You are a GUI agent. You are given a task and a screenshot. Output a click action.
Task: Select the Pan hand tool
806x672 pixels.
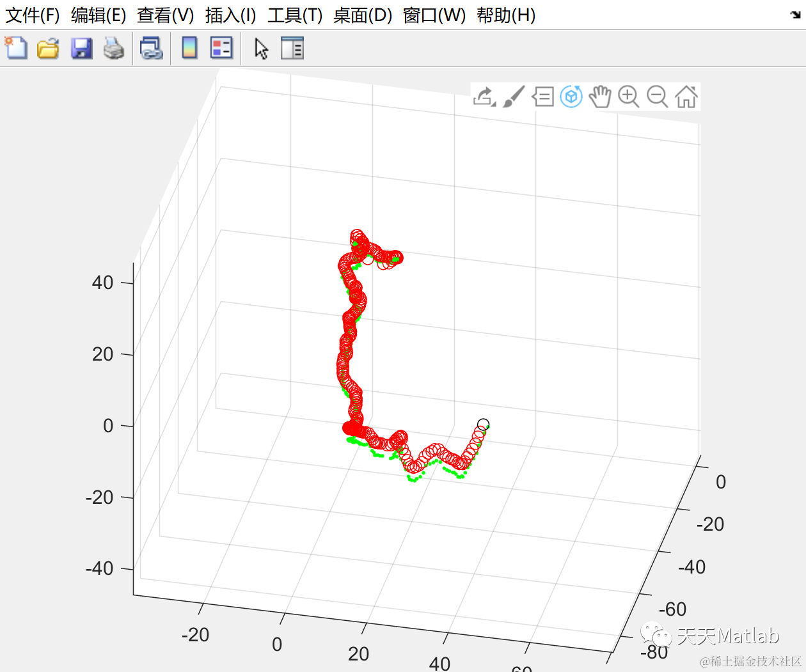[x=600, y=97]
